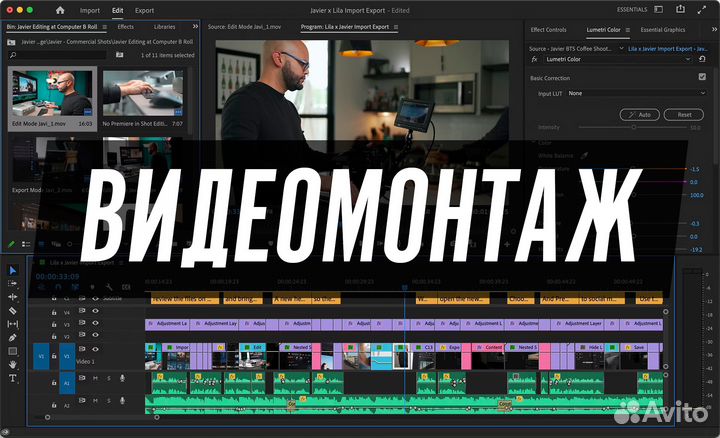720x438 pixels.
Task: Open the Workspaces menu icon
Action: tap(658, 9)
